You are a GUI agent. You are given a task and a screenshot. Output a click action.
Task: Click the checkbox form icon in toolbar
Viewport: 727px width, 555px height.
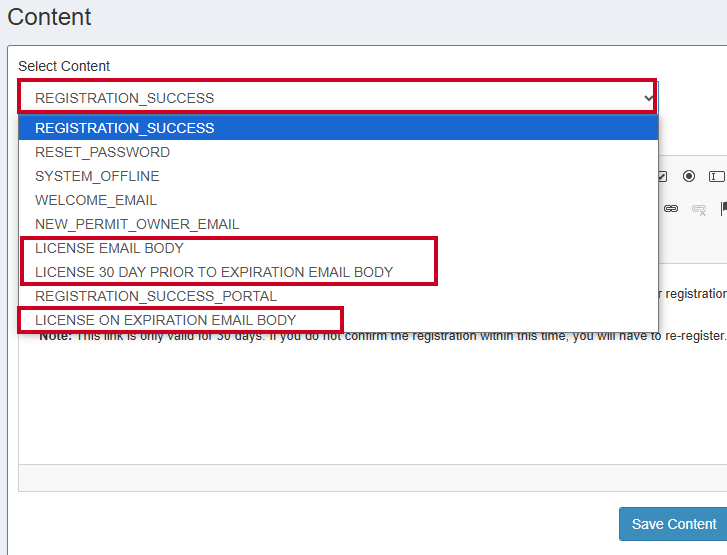click(x=663, y=176)
